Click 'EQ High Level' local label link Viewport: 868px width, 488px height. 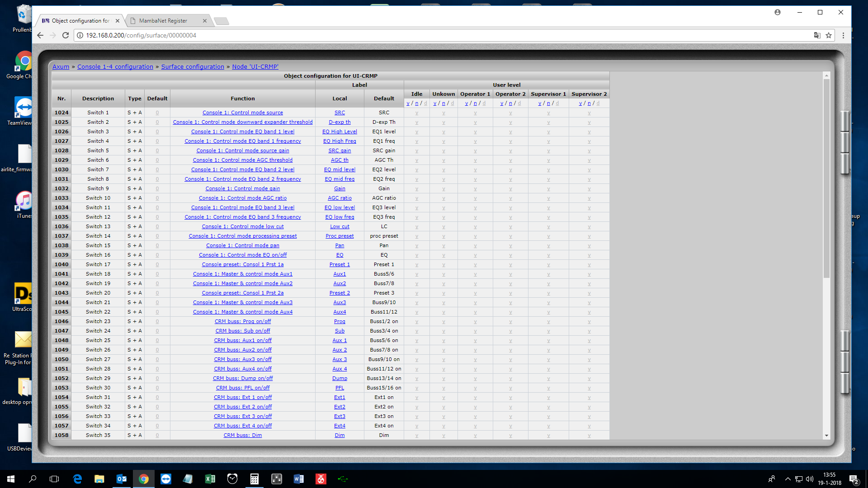[340, 131]
